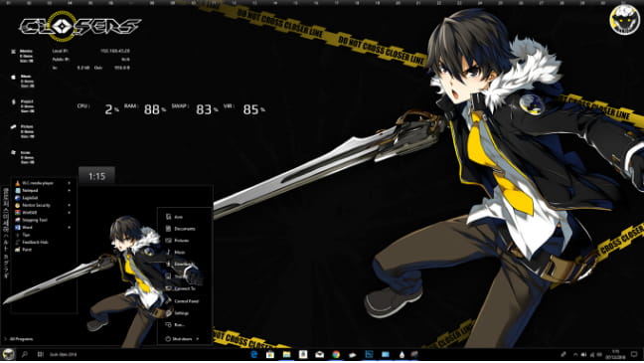
Task: Open Google Chrome on the taskbar
Action: point(336,354)
